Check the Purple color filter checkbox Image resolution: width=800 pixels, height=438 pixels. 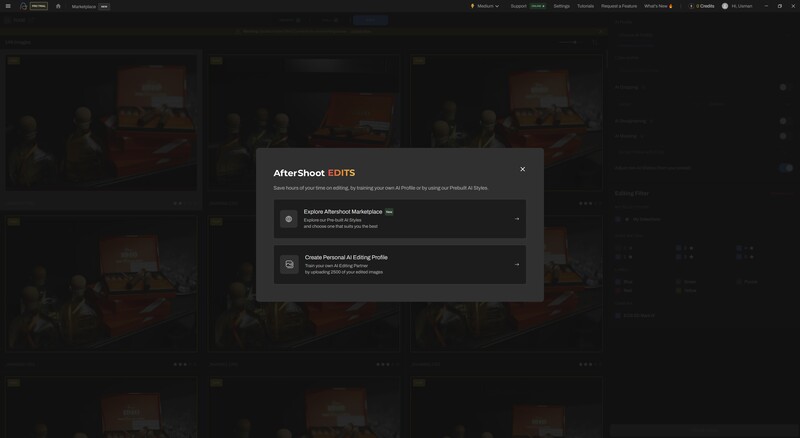pos(739,282)
